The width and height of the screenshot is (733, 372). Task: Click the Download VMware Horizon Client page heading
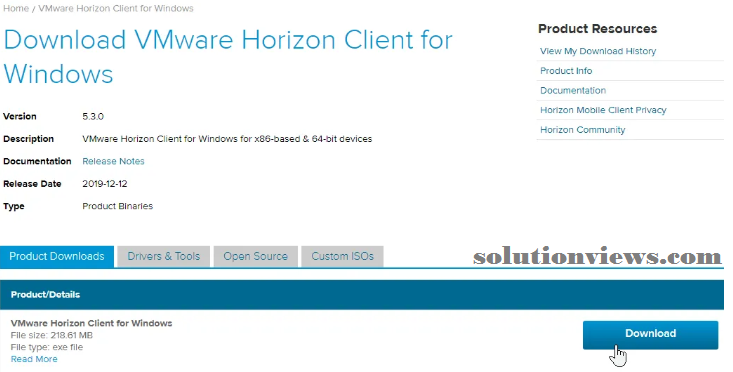click(x=228, y=57)
